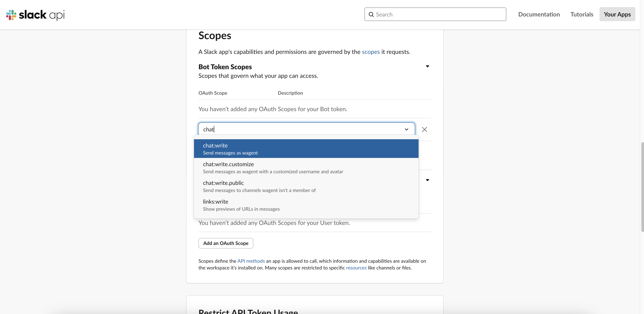This screenshot has height=314, width=644.
Task: Collapse the User Token Scopes arrow
Action: click(x=428, y=180)
